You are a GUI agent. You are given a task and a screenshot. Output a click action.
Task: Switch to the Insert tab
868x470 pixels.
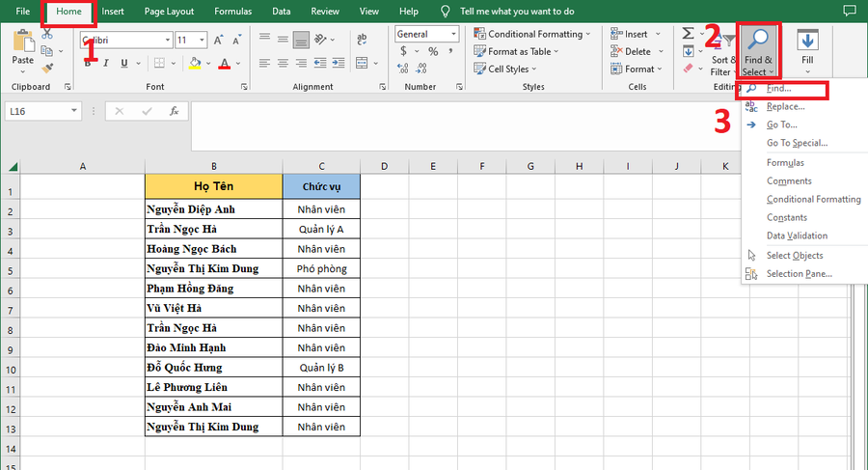(x=113, y=11)
